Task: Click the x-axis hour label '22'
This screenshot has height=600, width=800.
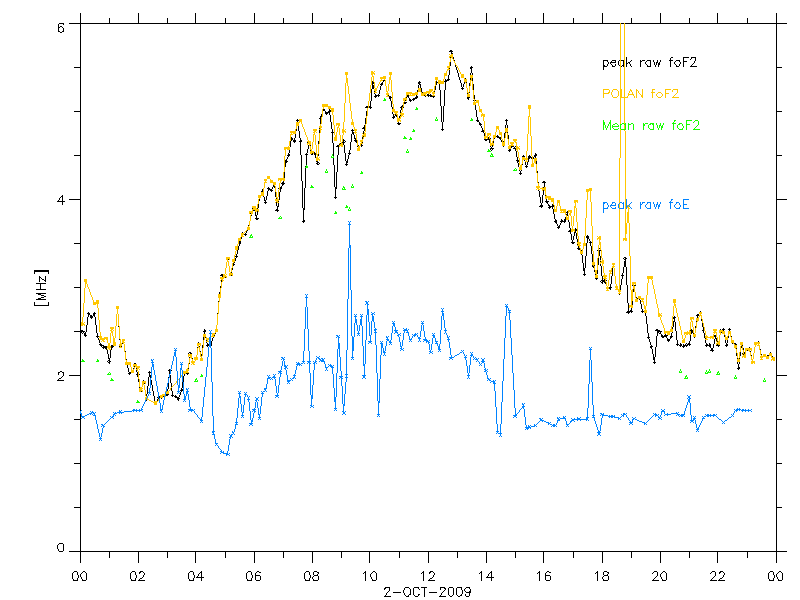Action: tap(717, 577)
